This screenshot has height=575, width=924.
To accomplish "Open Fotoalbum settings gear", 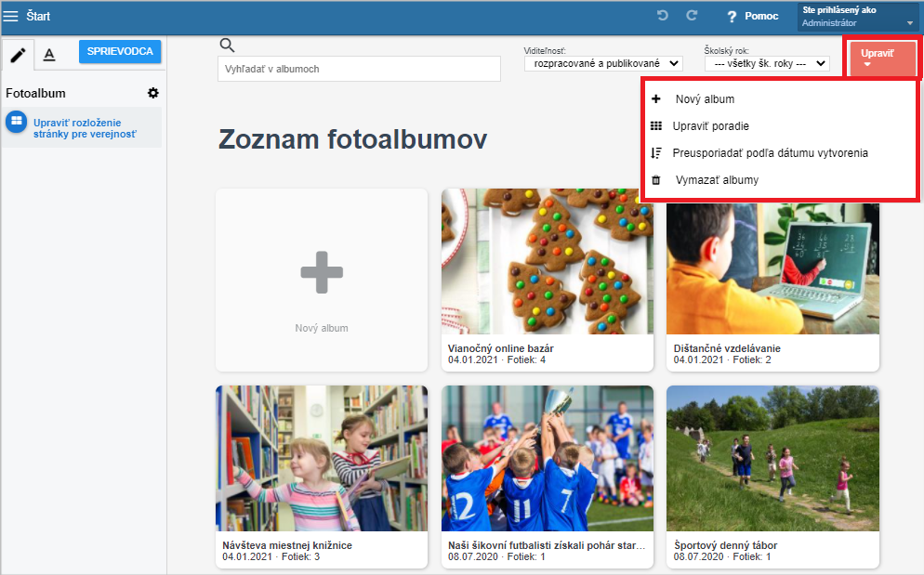I will [x=153, y=93].
